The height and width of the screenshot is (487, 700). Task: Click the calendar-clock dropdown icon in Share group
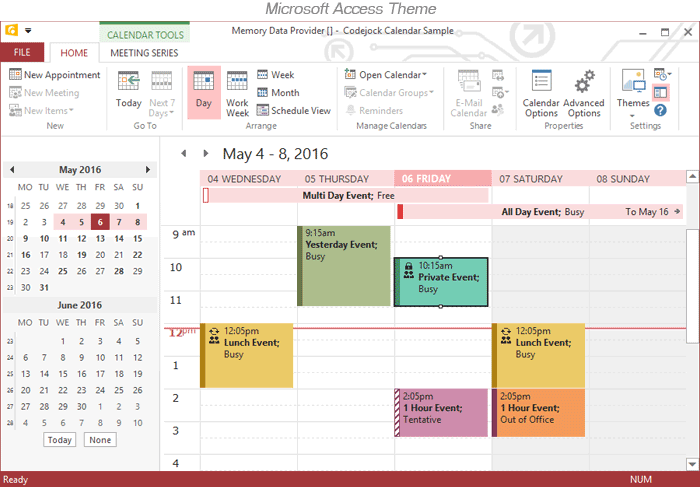(500, 92)
